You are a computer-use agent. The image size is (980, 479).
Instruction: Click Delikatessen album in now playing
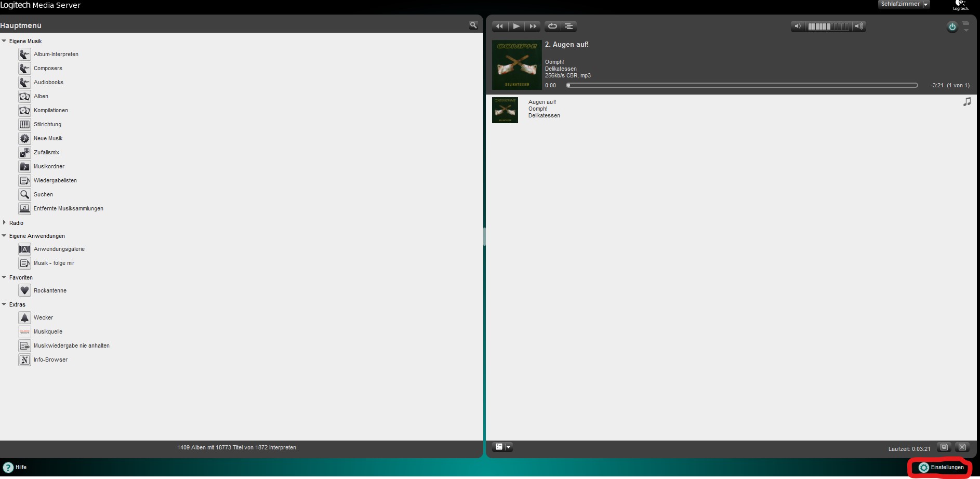click(x=561, y=69)
